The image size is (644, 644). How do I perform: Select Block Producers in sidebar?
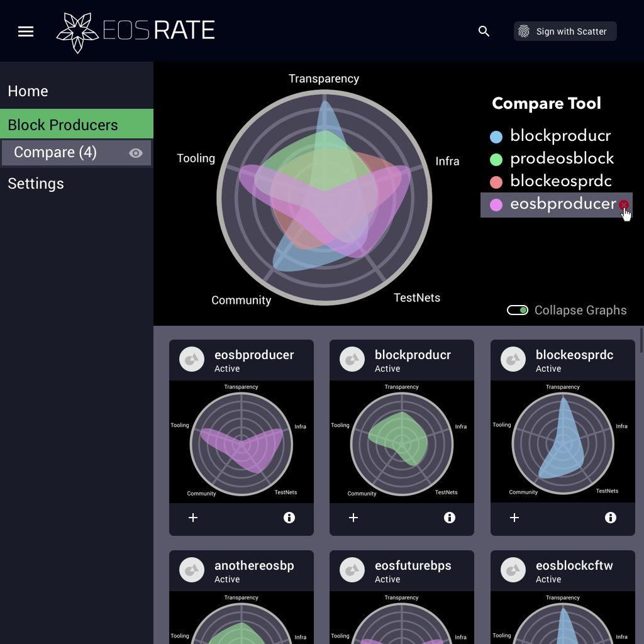point(76,124)
